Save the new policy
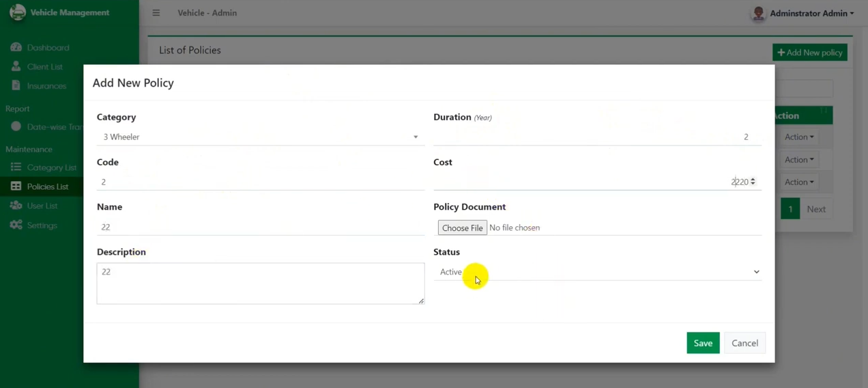 pyautogui.click(x=703, y=343)
